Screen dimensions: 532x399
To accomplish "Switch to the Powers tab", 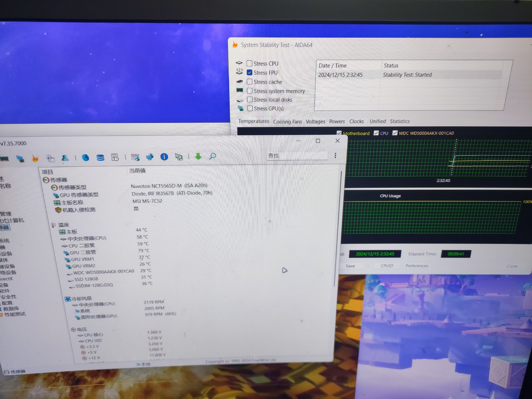I will 337,121.
